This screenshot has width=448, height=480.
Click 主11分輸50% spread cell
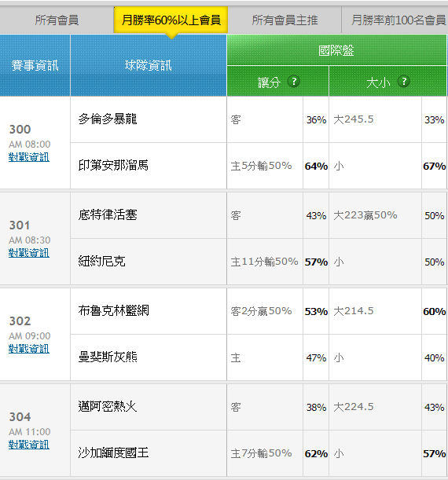coord(265,262)
